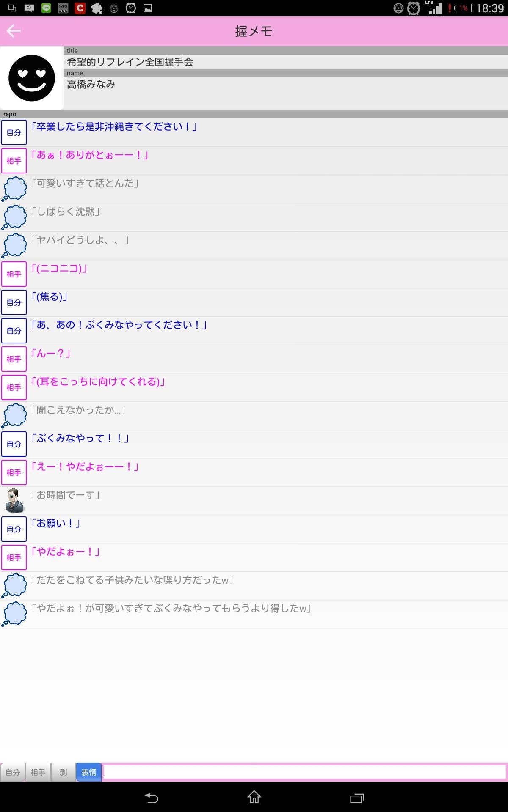Image resolution: width=508 pixels, height=812 pixels.
Task: Select the line 「お時間でーす」
Action: tap(254, 501)
